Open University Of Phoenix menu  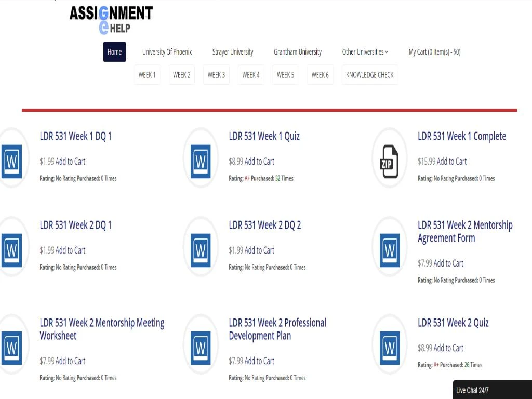[x=167, y=52]
